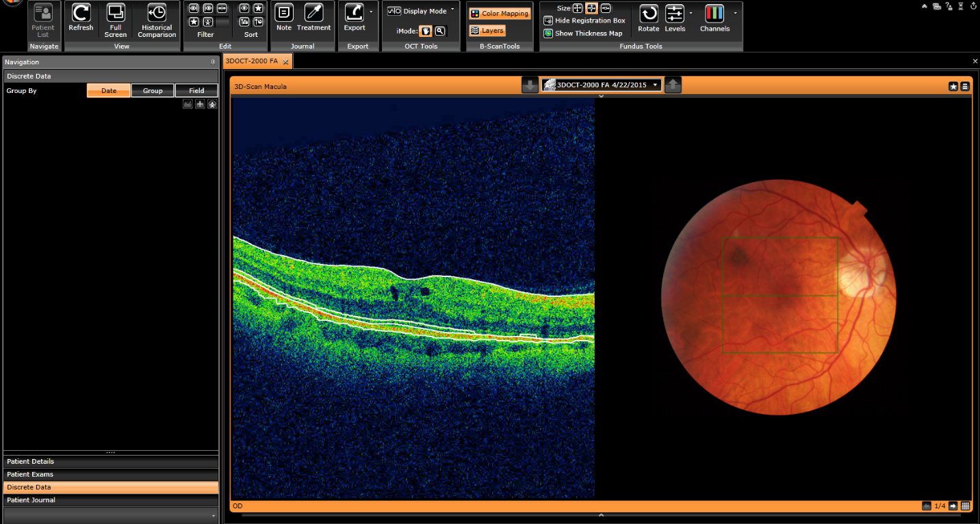This screenshot has height=524, width=980.
Task: Click the Show Thickness Map button
Action: tap(583, 33)
